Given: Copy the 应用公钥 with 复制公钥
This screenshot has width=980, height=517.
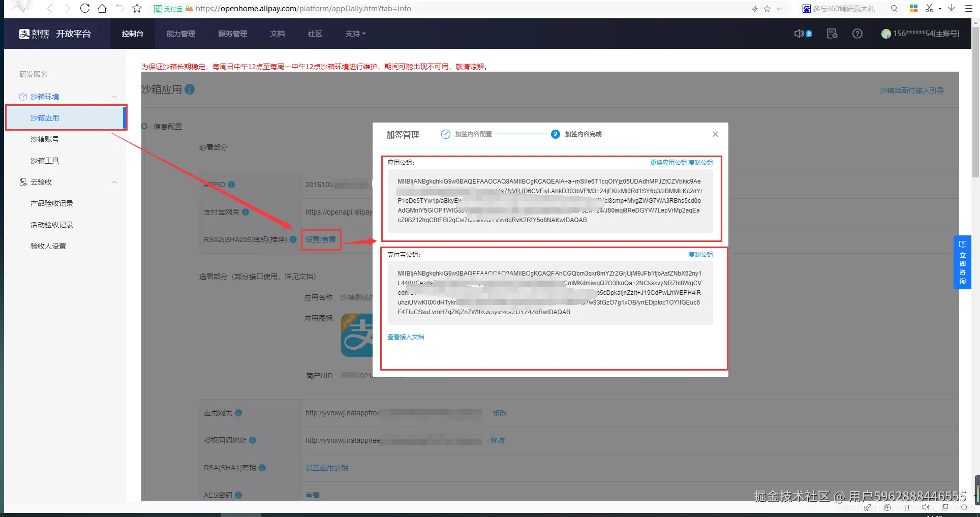Looking at the screenshot, I should 700,163.
